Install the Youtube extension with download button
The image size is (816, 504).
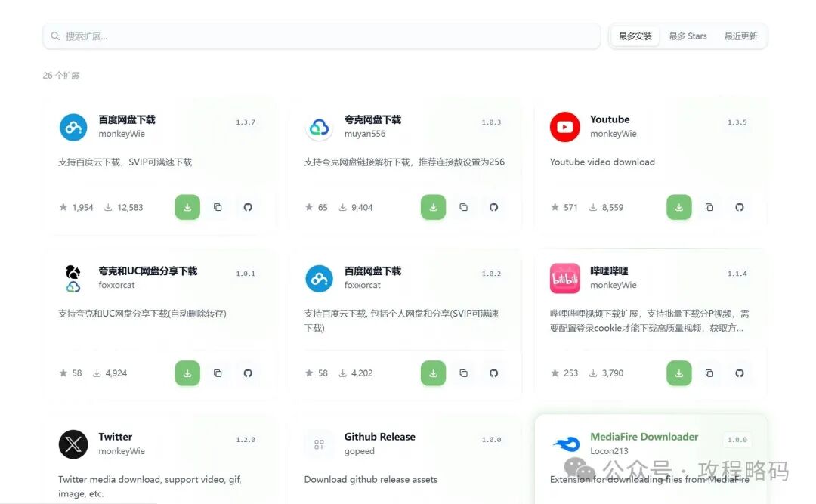[678, 207]
